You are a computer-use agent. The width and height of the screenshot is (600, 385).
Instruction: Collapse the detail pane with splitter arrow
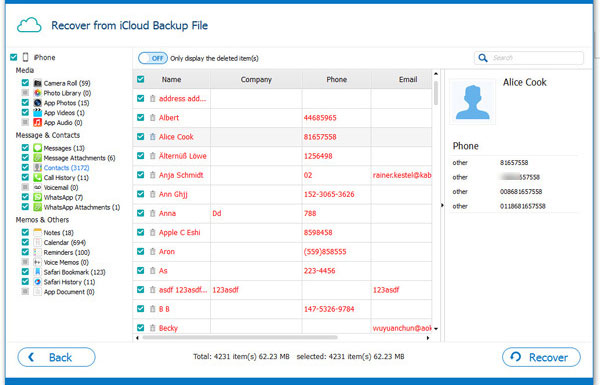[442, 206]
